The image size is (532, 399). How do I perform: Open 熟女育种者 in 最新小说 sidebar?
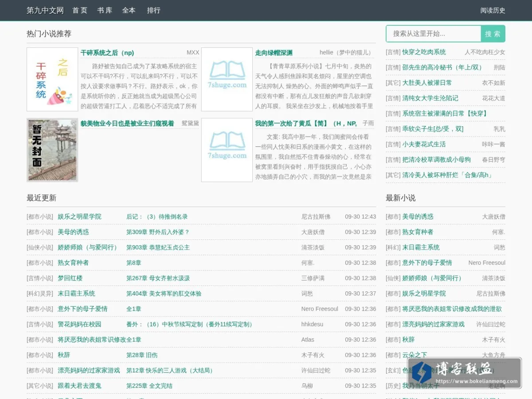click(x=418, y=232)
